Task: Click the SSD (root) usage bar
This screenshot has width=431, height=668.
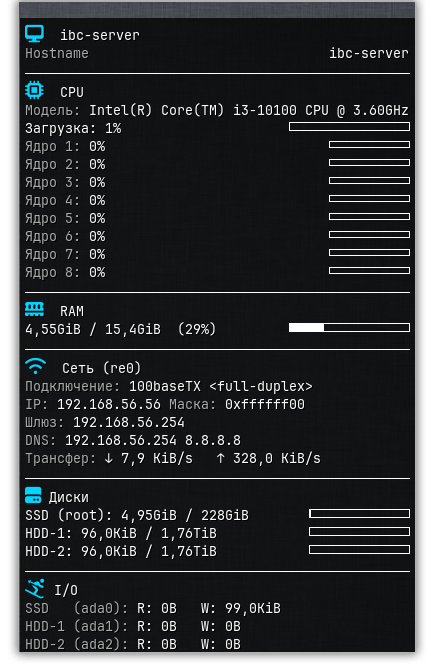Action: (359, 514)
